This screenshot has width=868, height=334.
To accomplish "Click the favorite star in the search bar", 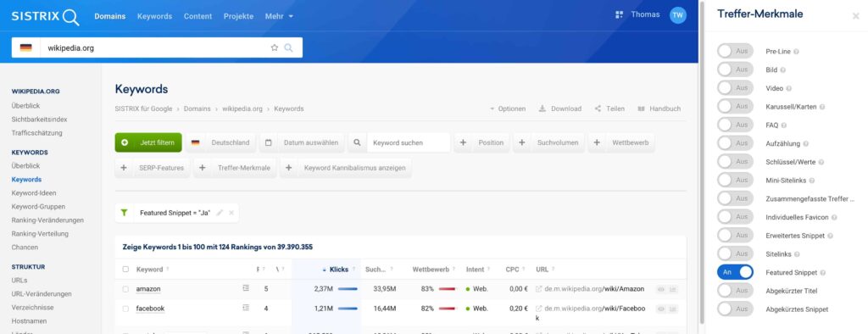I will pyautogui.click(x=274, y=47).
